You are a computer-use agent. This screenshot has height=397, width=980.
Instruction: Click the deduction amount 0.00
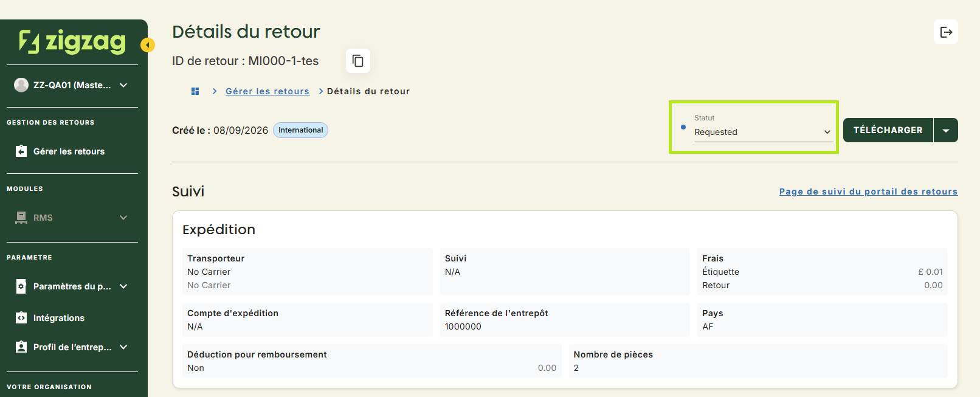click(x=547, y=368)
